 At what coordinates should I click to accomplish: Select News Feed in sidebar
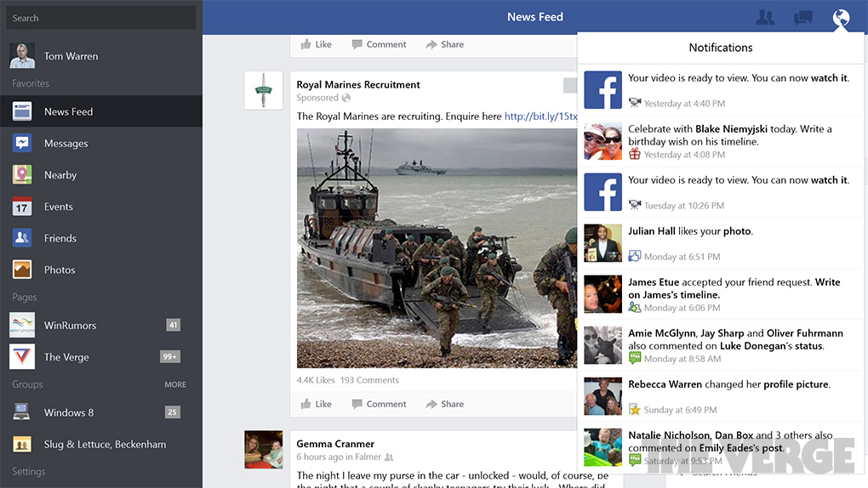[101, 111]
